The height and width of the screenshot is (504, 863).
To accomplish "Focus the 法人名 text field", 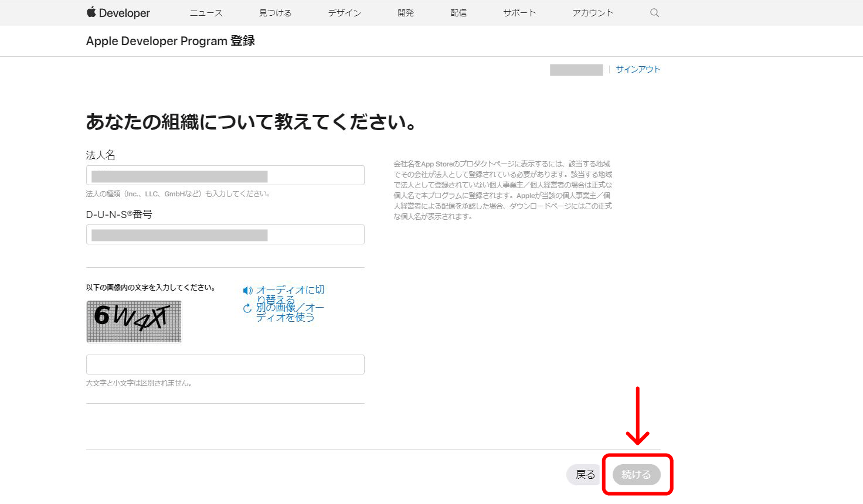I will click(225, 175).
